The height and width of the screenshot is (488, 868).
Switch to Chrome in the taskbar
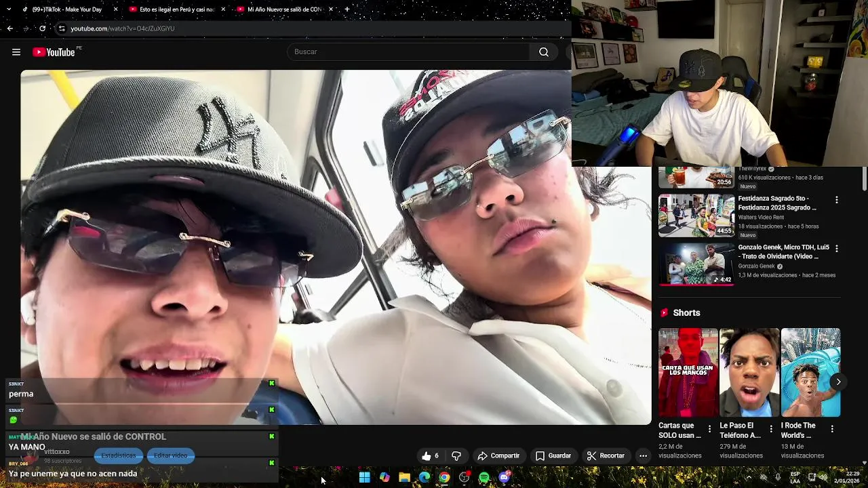[x=443, y=477]
